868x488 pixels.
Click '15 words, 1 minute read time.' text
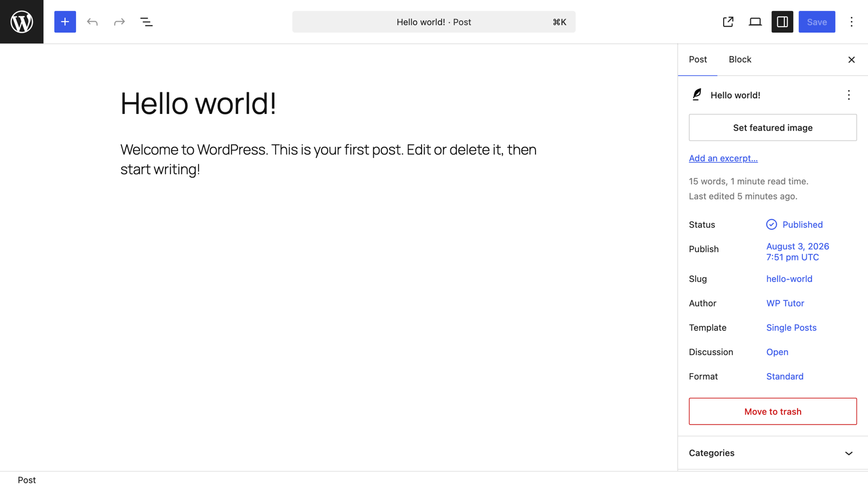click(x=748, y=181)
